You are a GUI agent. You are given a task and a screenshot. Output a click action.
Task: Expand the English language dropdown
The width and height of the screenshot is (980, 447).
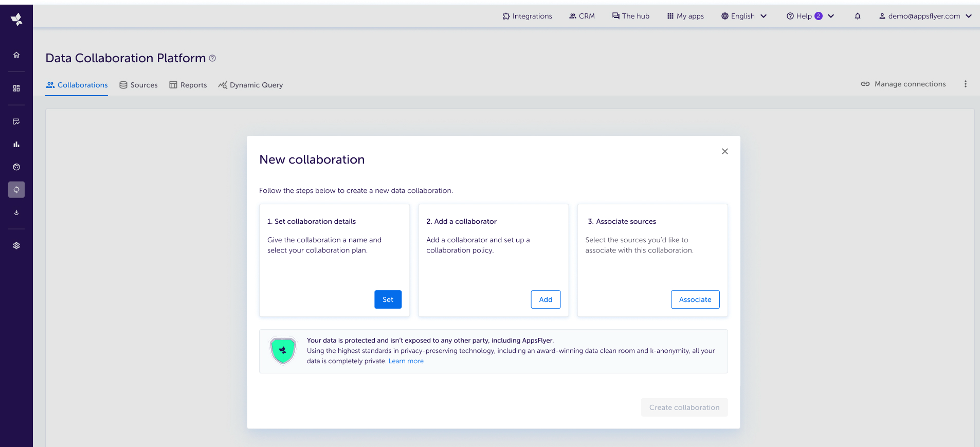[x=743, y=16]
